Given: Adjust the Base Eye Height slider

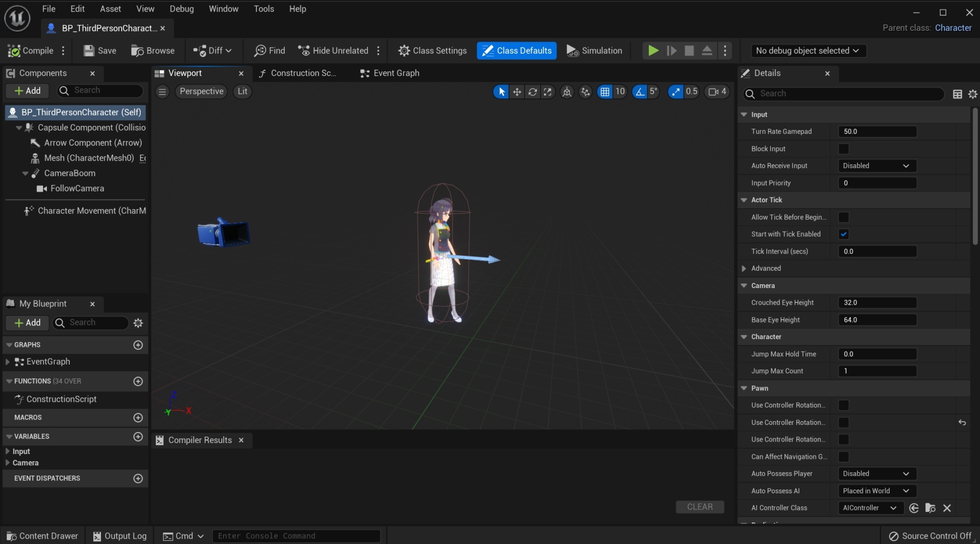Looking at the screenshot, I should coord(877,320).
